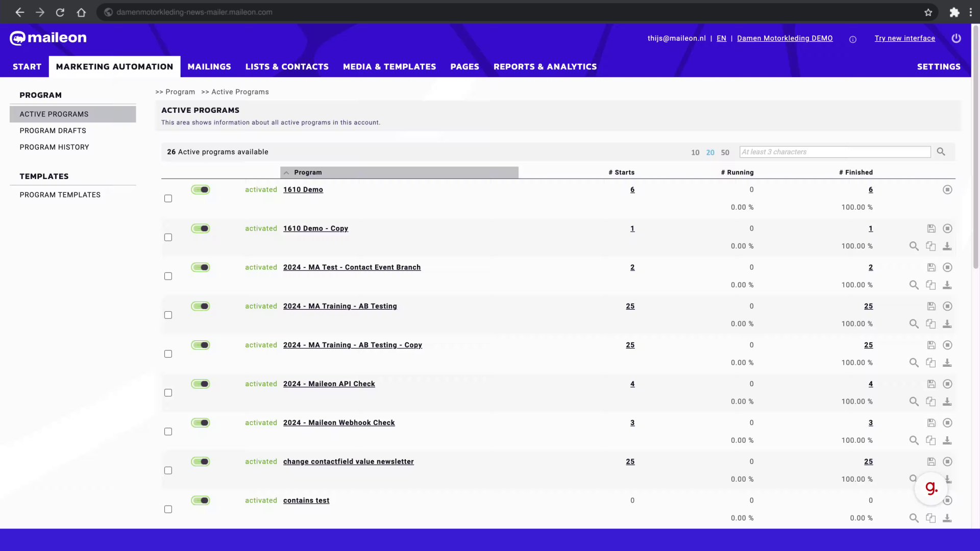Preview 1610 Demo - Copy with magnifier icon
Viewport: 980px width, 551px height.
(914, 246)
